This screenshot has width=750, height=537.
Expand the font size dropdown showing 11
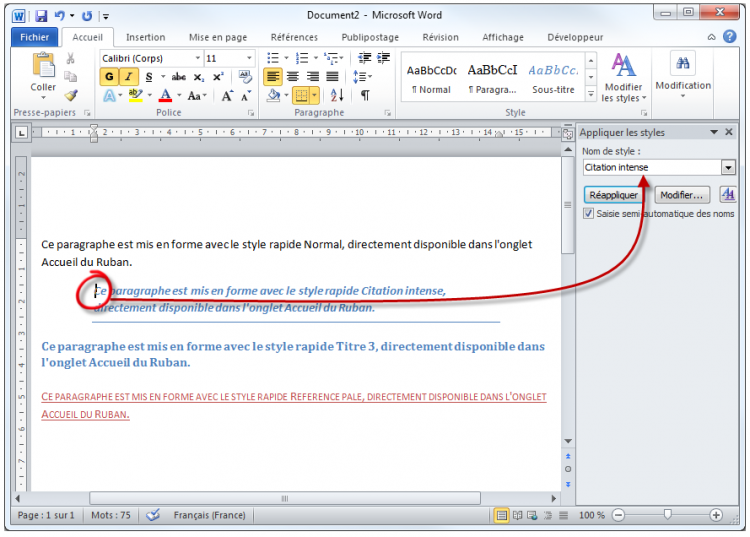[250, 59]
